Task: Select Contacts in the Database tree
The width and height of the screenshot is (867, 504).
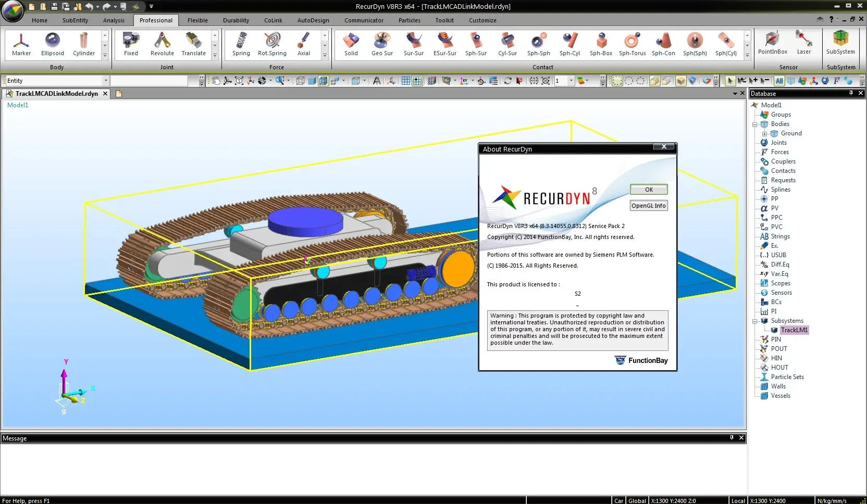Action: 783,171
